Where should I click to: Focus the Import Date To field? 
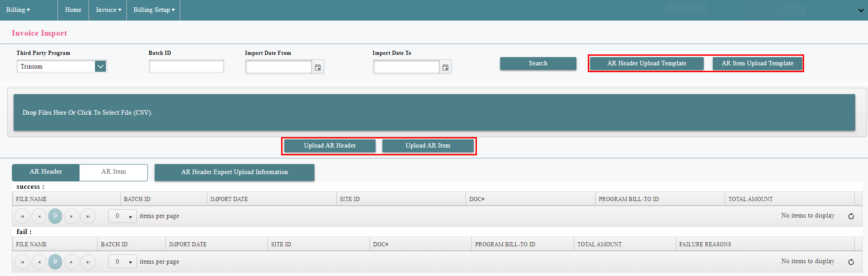(x=407, y=67)
